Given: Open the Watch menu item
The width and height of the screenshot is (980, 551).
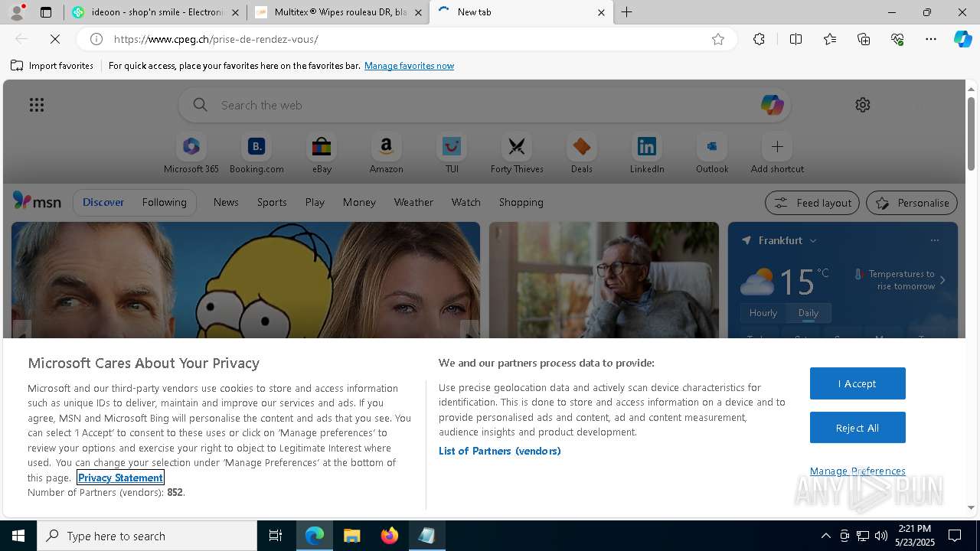Looking at the screenshot, I should (x=465, y=202).
